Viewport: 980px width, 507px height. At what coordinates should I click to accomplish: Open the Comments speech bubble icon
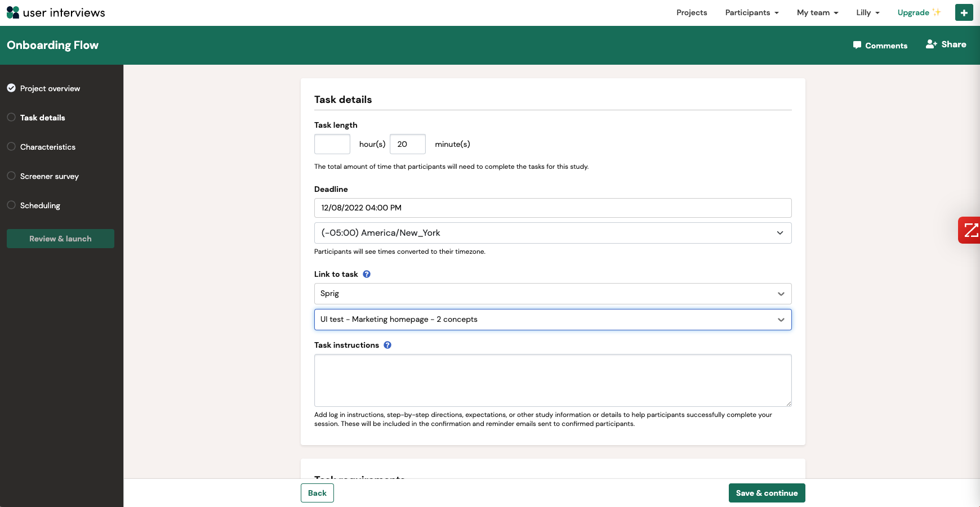[857, 45]
